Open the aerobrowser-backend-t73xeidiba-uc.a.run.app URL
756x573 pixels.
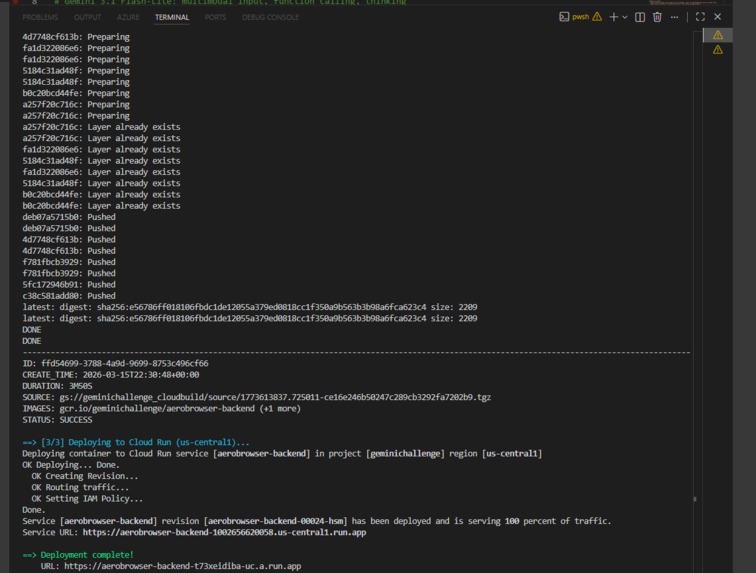coord(182,566)
